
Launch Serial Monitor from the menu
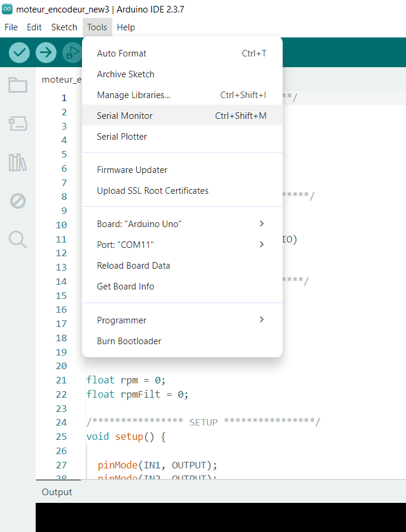click(x=182, y=115)
